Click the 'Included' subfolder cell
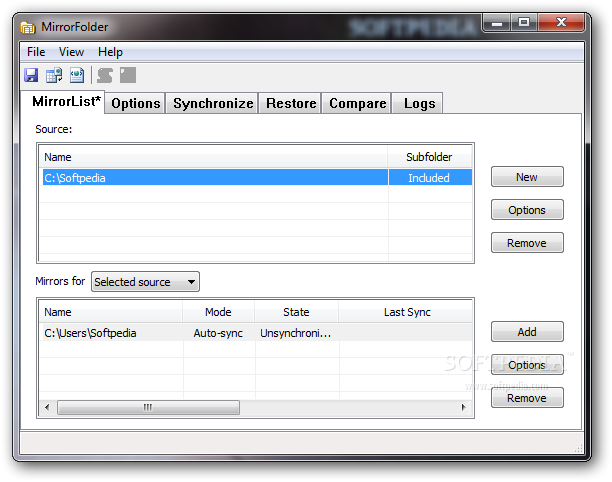This screenshot has height=482, width=612. click(429, 178)
